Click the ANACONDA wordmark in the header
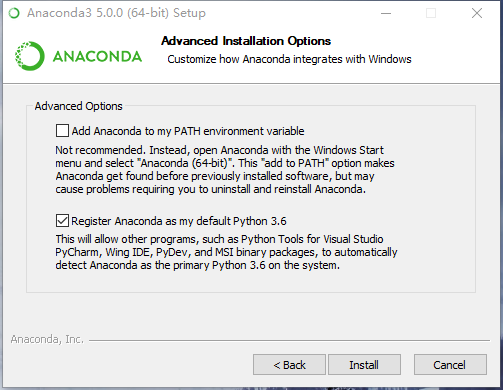The width and height of the screenshot is (503, 390). tap(97, 56)
